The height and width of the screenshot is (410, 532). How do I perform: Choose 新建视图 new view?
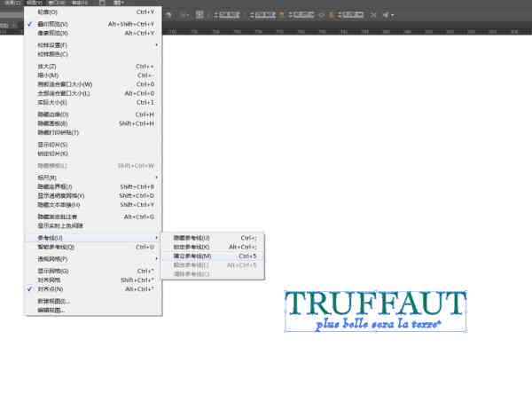pos(93,302)
